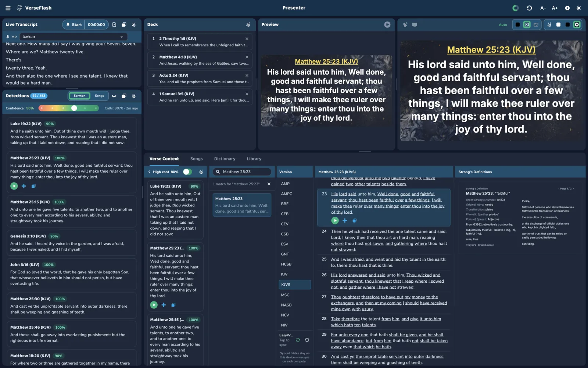Image resolution: width=588 pixels, height=368 pixels.
Task: Clear High conf list with broom icon
Action: 201,172
